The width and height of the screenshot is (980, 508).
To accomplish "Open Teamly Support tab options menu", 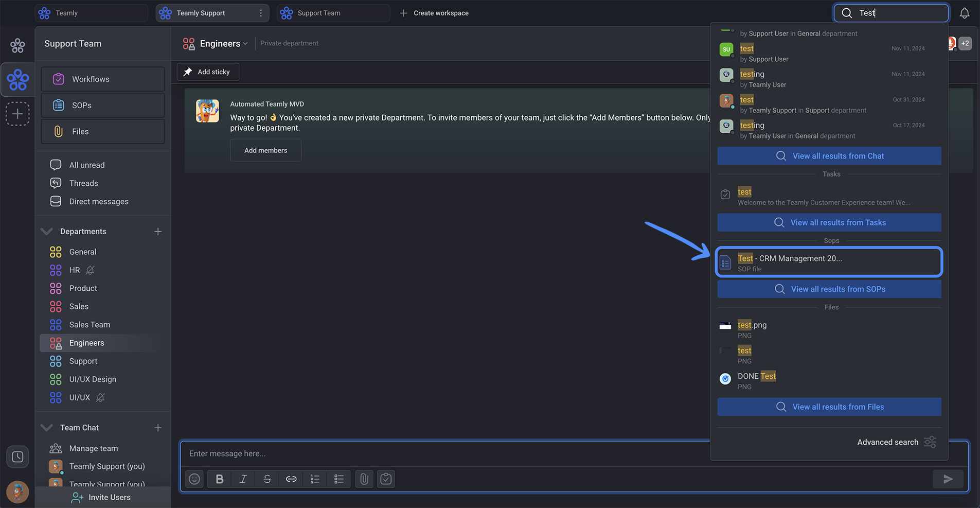I will 261,13.
